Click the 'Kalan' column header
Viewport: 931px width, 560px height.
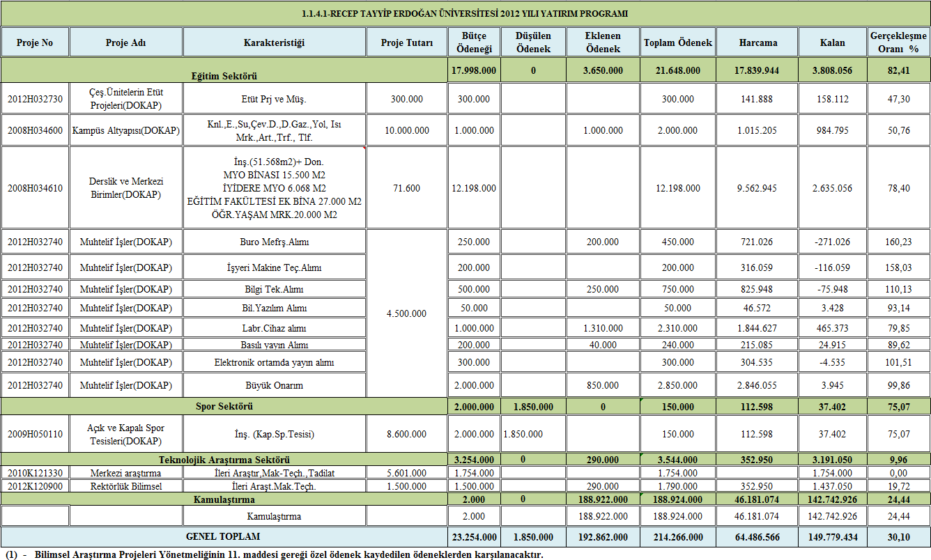(x=832, y=42)
